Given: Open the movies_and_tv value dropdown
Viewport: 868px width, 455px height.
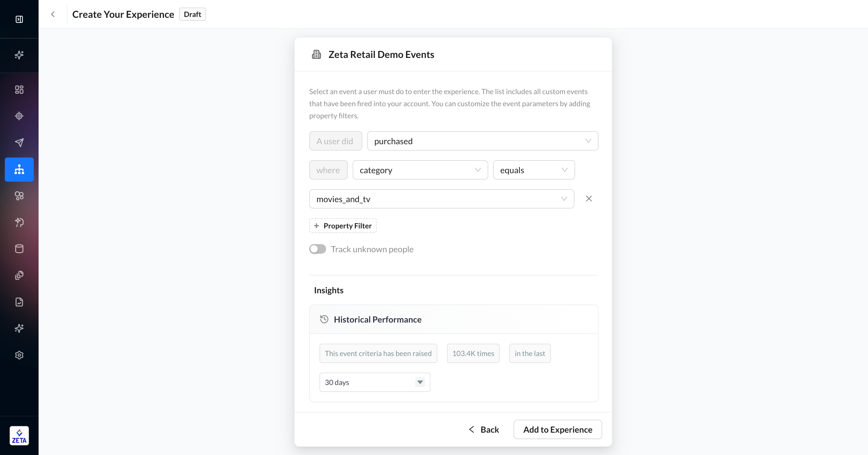Looking at the screenshot, I should (x=442, y=199).
